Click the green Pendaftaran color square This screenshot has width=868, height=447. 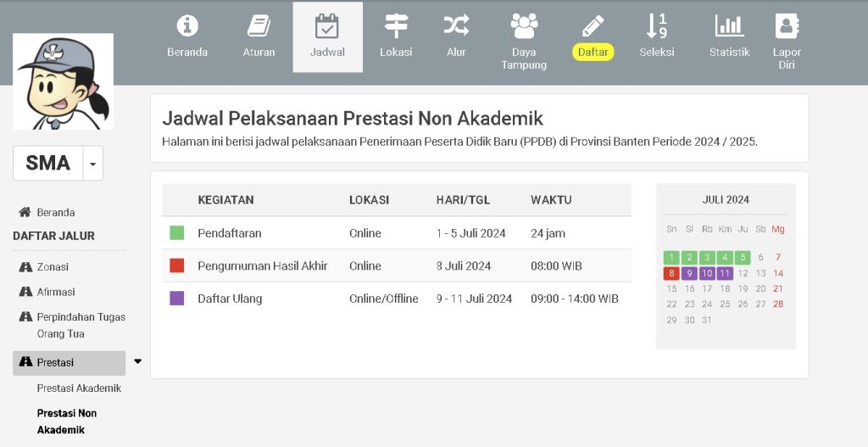pyautogui.click(x=177, y=233)
